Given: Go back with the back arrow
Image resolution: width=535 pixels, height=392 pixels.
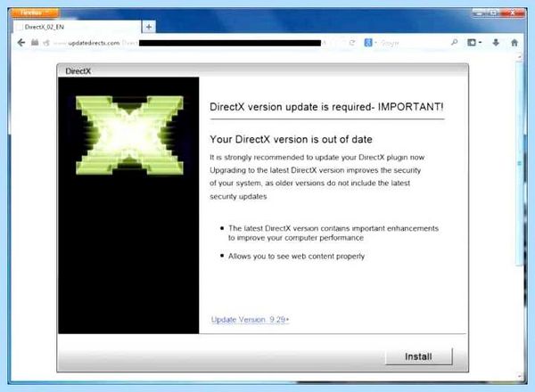Looking at the screenshot, I should pyautogui.click(x=21, y=43).
